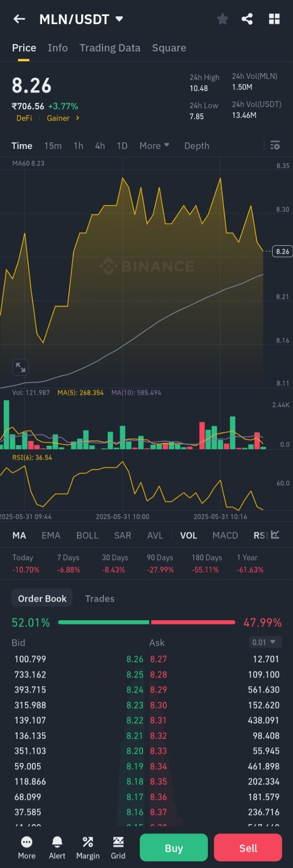The image size is (293, 868).
Task: Select the 8.26 bid price row
Action: click(135, 659)
